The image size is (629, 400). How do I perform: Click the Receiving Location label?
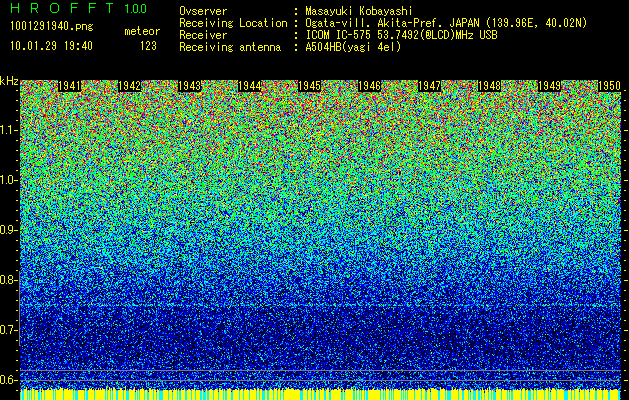point(233,23)
